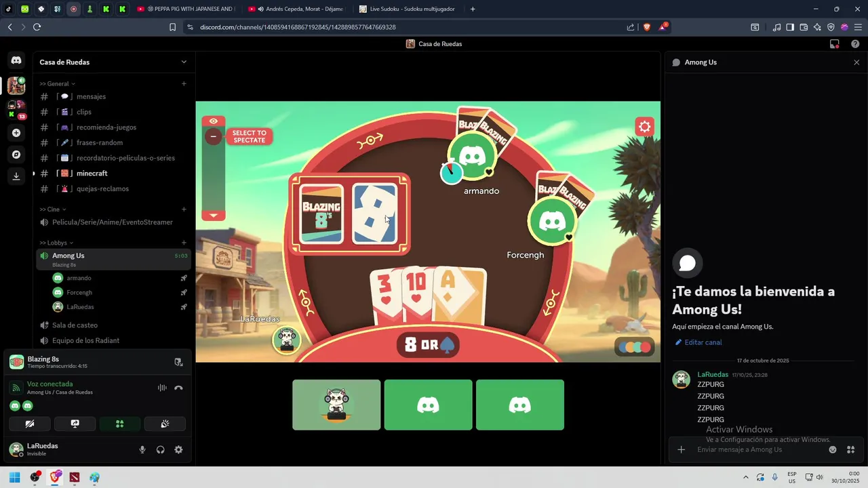The image size is (868, 488).
Task: Click the Select to Spectate minus button
Action: [214, 136]
